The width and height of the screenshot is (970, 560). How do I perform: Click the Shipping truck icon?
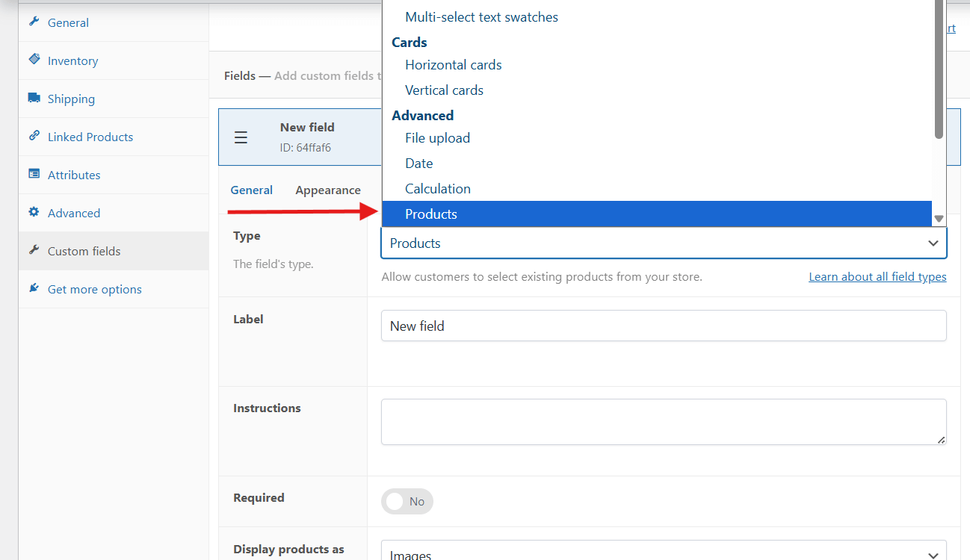pyautogui.click(x=34, y=98)
